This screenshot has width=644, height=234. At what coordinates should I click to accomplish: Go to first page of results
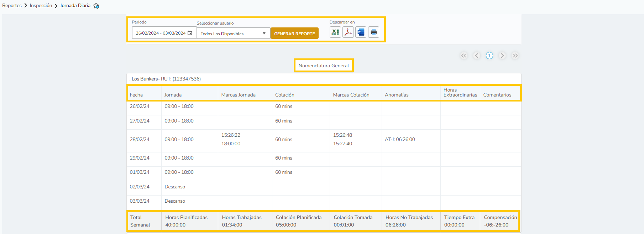[464, 56]
